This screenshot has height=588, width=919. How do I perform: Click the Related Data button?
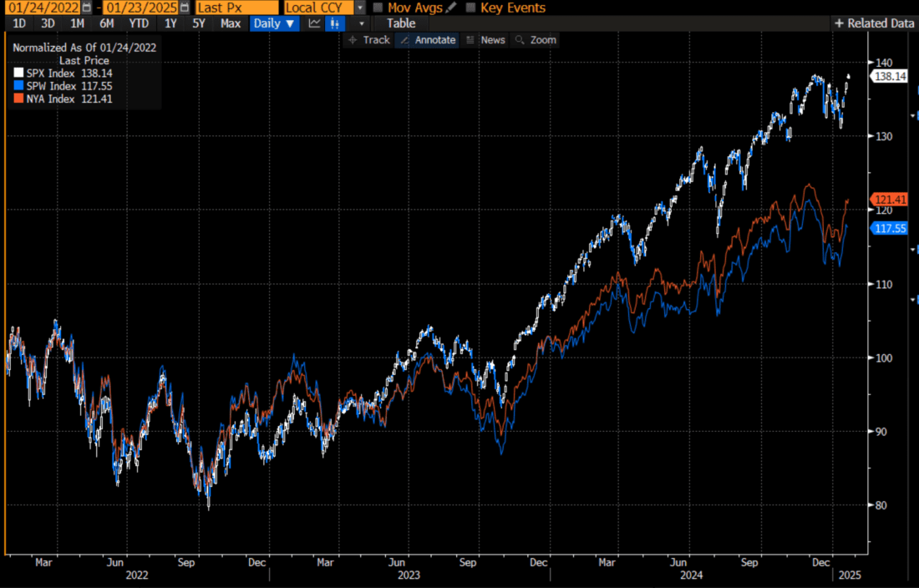pyautogui.click(x=875, y=23)
